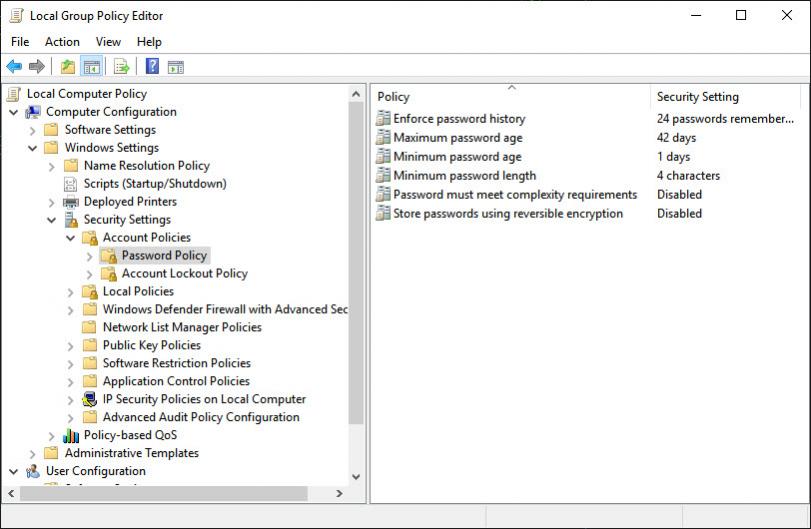Click the horizontal scrollbar thumb in tree
Viewport: 811px width, 529px height.
(x=163, y=493)
